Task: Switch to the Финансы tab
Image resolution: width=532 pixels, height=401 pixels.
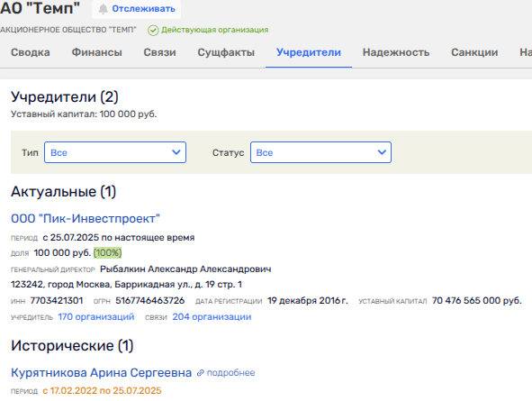Action: point(96,52)
